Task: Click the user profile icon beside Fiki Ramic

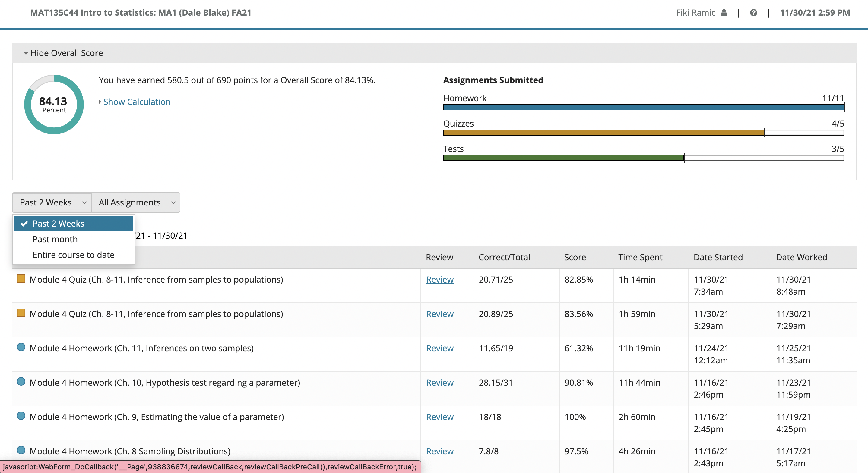Action: coord(724,13)
